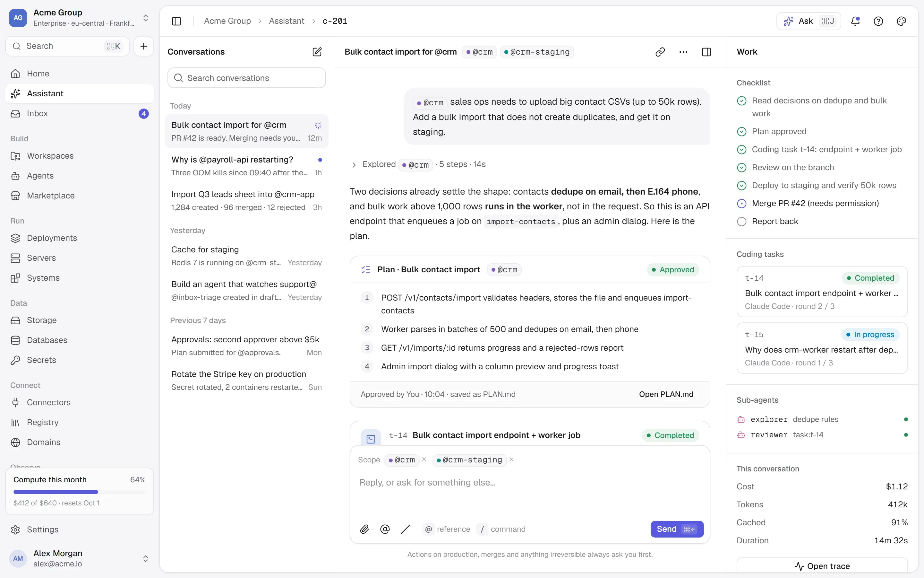The height and width of the screenshot is (578, 924).
Task: Go to Secrets page
Action: pos(80,360)
